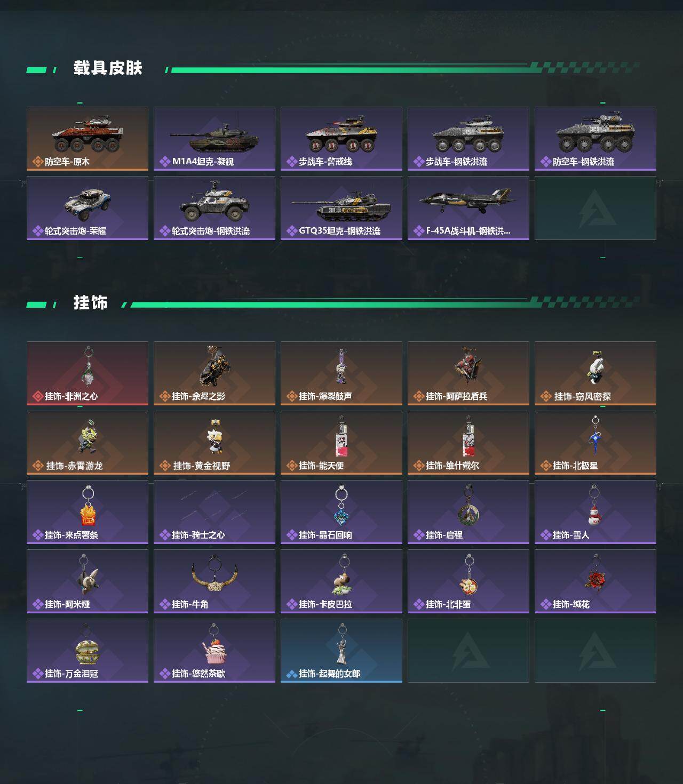This screenshot has height=784, width=683.
Task: Choose the 挂饰-来点薯条 fries charm
Action: point(88,512)
